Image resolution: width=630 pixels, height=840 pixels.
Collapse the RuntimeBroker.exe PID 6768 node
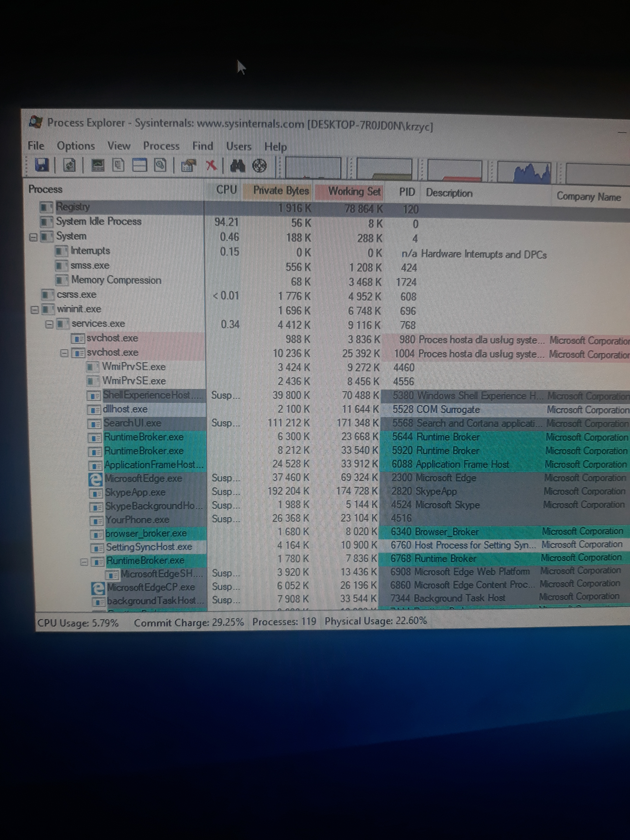click(x=84, y=562)
